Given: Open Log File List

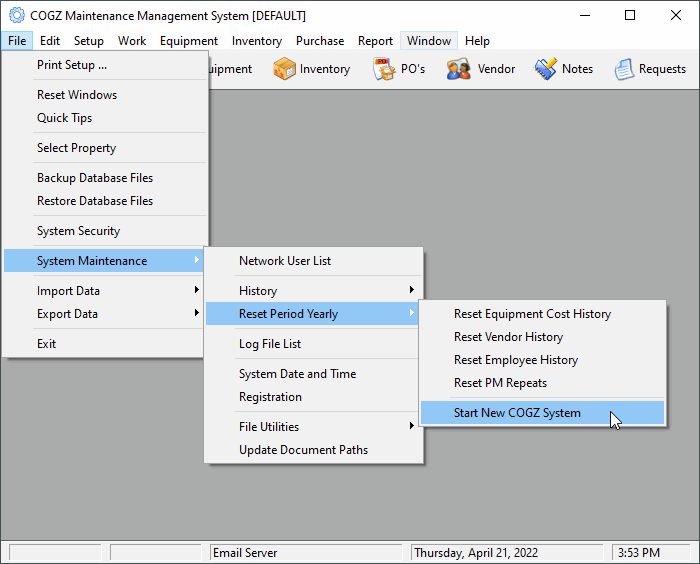Looking at the screenshot, I should [312, 344].
